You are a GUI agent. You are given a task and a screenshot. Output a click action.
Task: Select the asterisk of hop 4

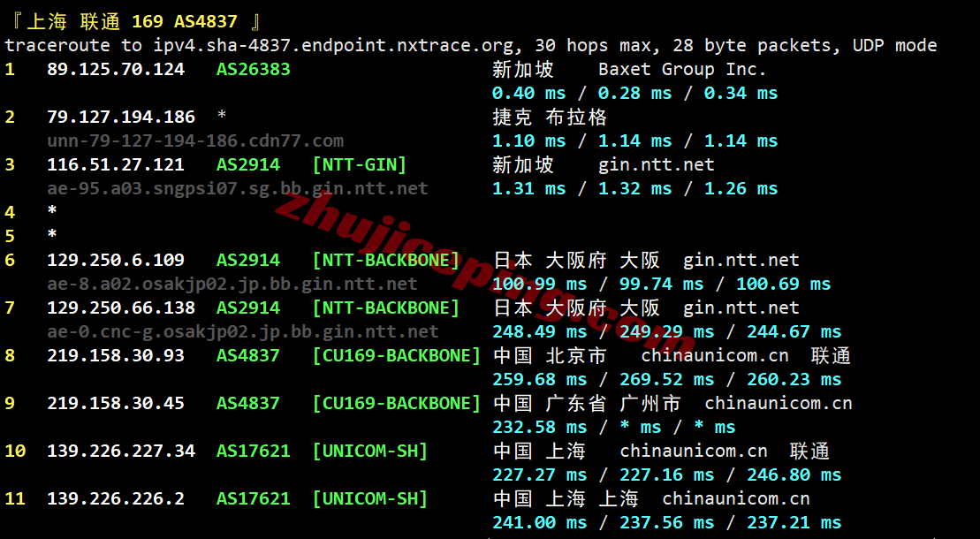click(x=52, y=210)
